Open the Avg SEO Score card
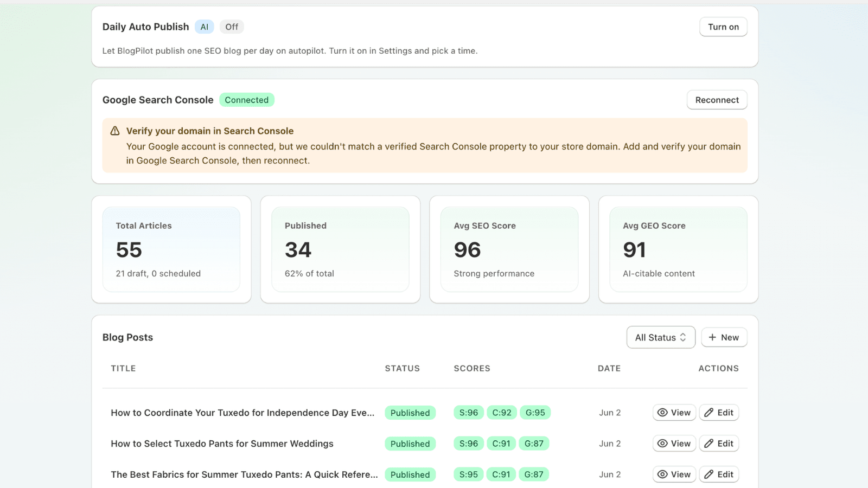 [x=509, y=249]
